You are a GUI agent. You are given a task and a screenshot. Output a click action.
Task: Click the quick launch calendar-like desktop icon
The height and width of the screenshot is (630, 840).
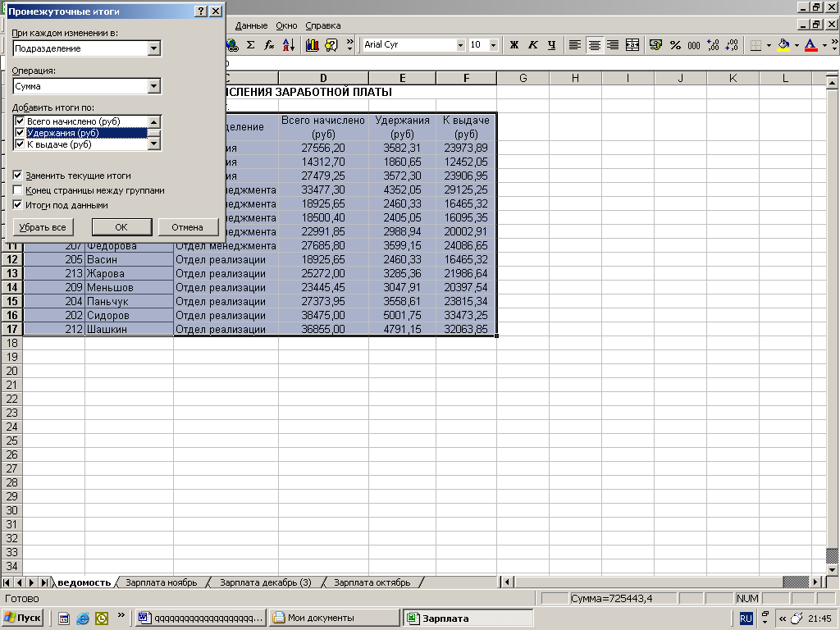[64, 619]
